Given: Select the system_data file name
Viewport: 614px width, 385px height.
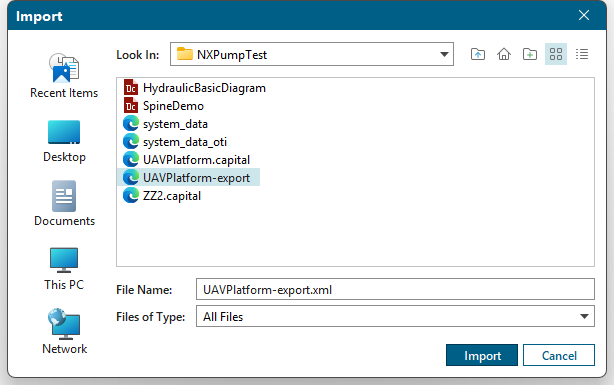Looking at the screenshot, I should pyautogui.click(x=175, y=124).
